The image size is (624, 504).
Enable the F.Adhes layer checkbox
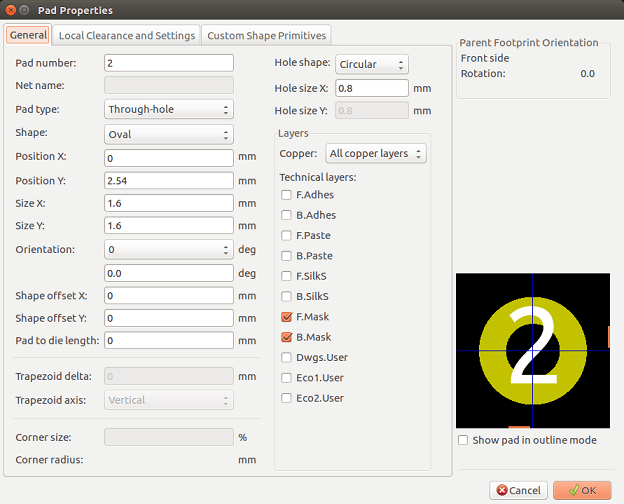point(286,195)
